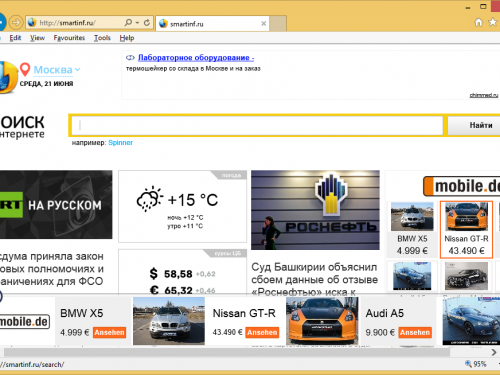Image resolution: width=500 pixels, height=375 pixels.
Task: Open the RT на русском banner
Action: (x=56, y=205)
